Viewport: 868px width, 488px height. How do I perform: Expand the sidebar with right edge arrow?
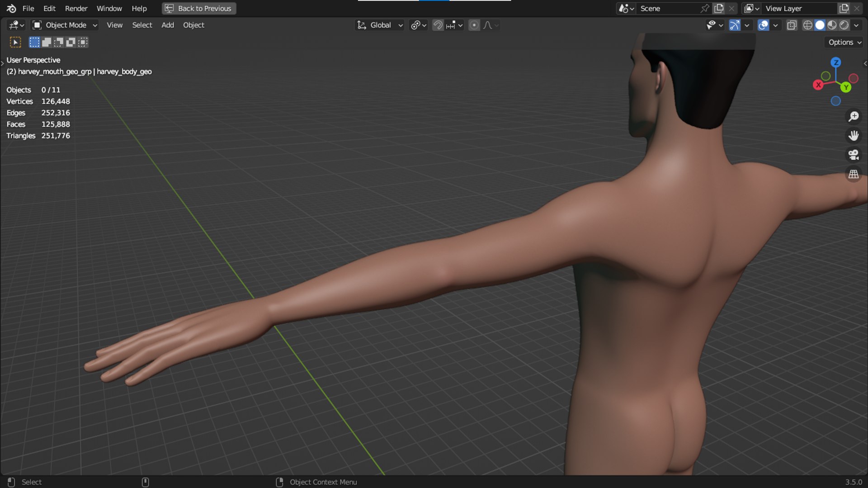coord(865,63)
